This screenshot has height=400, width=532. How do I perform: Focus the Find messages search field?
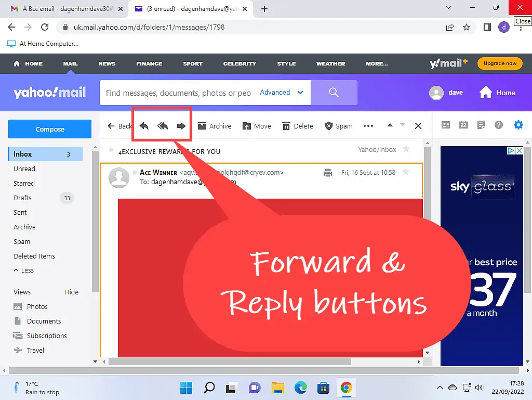tap(178, 93)
